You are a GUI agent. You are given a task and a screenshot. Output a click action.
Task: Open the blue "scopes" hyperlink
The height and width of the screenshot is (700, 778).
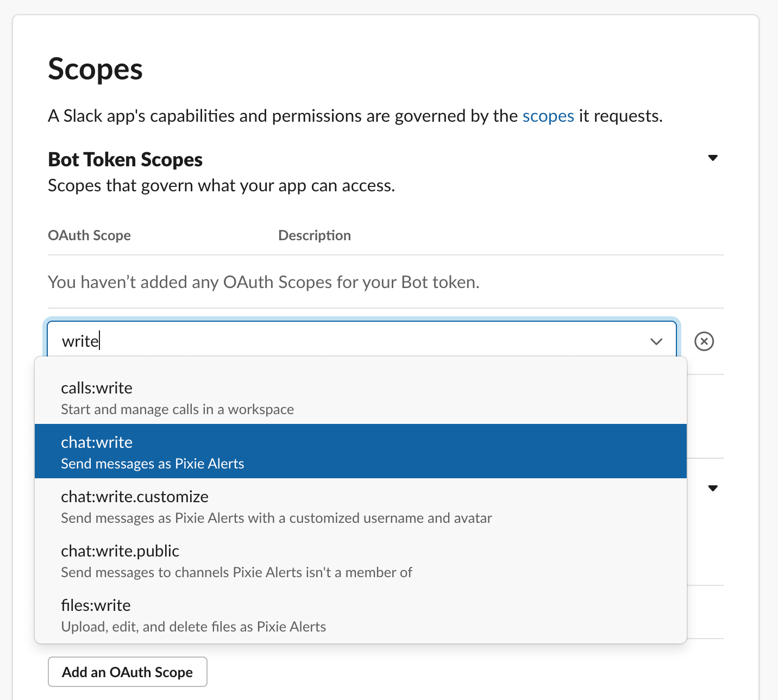(548, 116)
